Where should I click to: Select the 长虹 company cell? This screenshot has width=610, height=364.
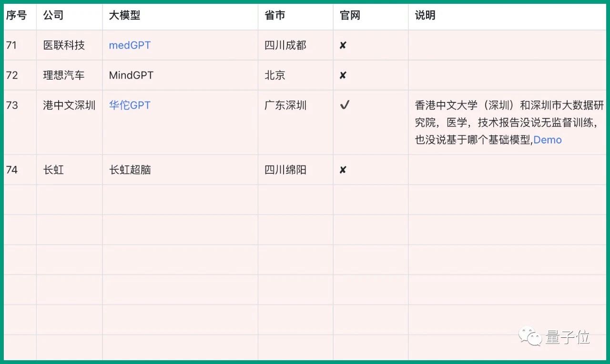[x=70, y=170]
